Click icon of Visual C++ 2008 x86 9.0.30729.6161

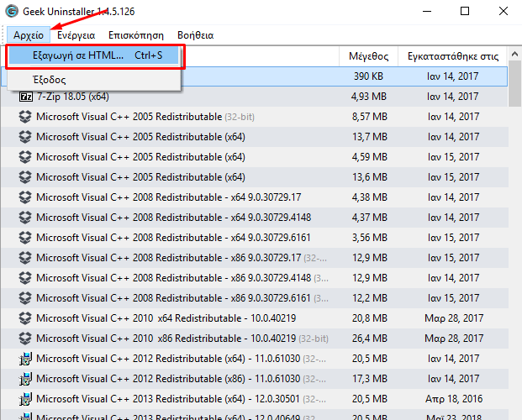[25, 298]
